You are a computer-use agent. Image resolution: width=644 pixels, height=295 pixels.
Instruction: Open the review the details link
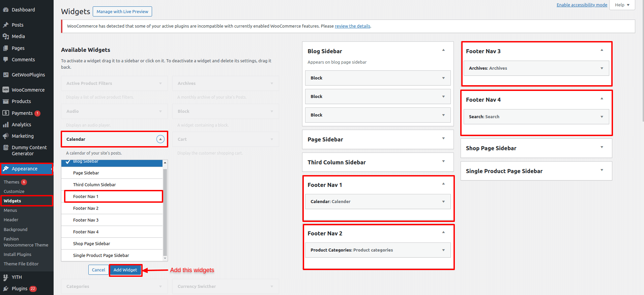tap(352, 26)
